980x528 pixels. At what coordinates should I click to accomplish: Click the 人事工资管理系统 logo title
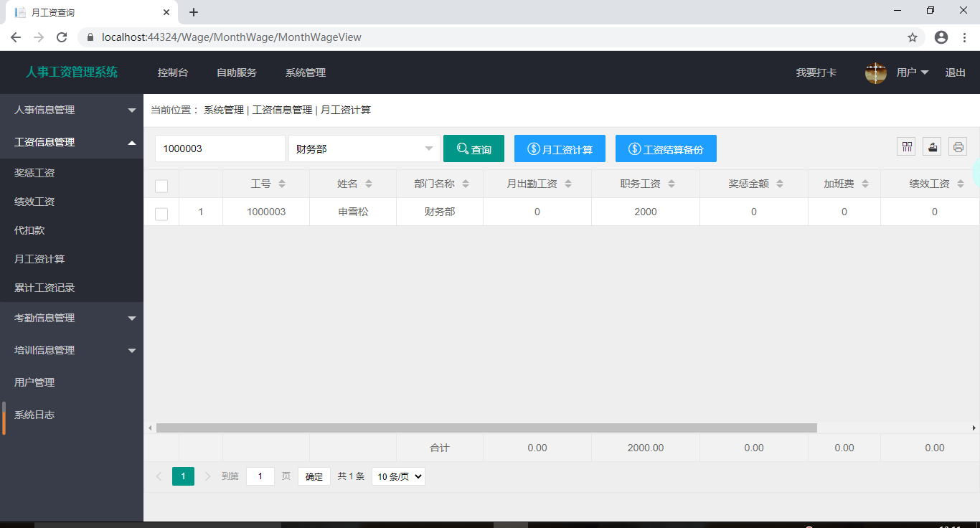[x=72, y=72]
